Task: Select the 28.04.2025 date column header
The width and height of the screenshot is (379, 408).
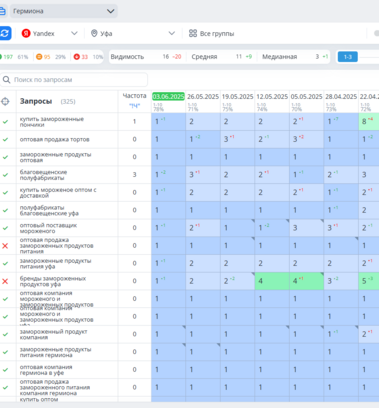Action: [x=341, y=96]
